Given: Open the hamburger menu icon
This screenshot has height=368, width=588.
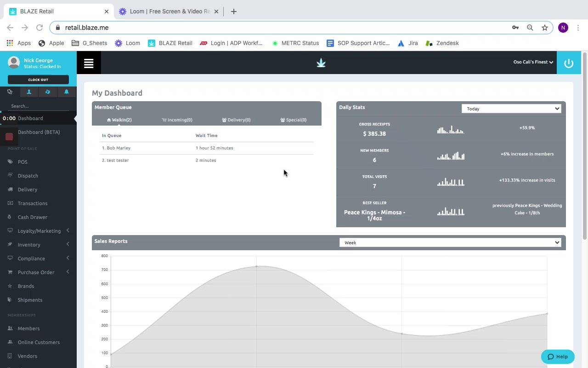Looking at the screenshot, I should [89, 63].
